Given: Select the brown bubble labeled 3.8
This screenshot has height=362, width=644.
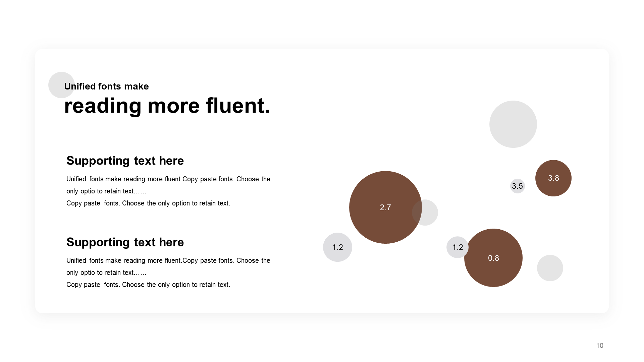Looking at the screenshot, I should click(x=553, y=178).
